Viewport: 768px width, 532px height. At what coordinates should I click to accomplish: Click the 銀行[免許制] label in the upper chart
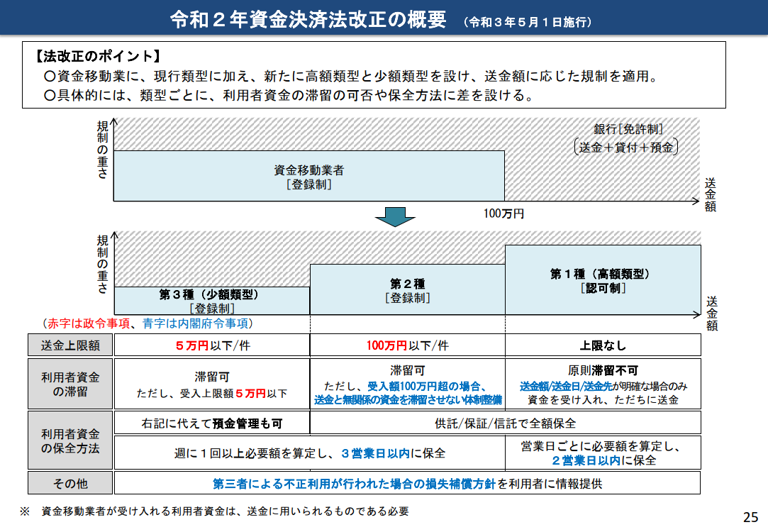pyautogui.click(x=628, y=129)
